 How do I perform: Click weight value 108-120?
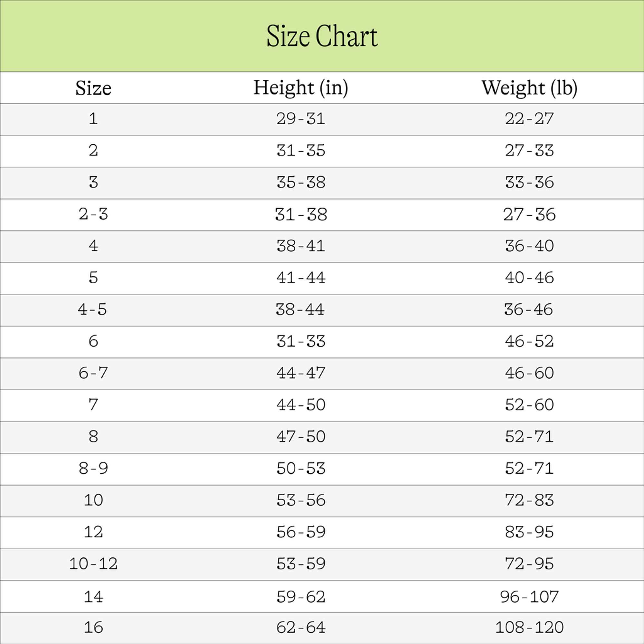point(529,627)
